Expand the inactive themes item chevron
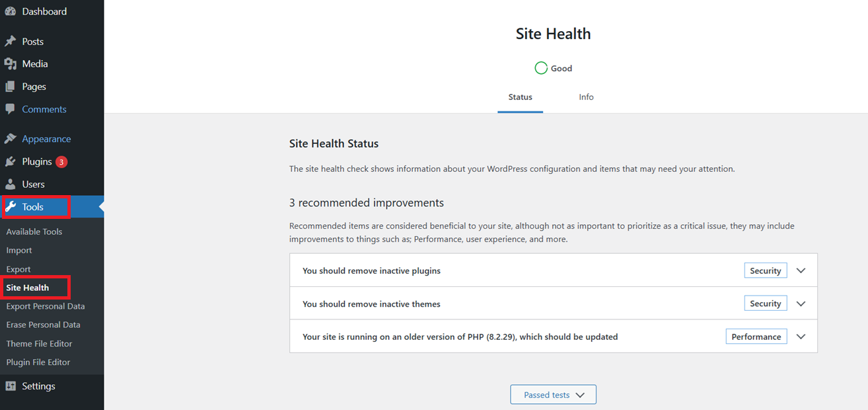868x410 pixels. (801, 304)
